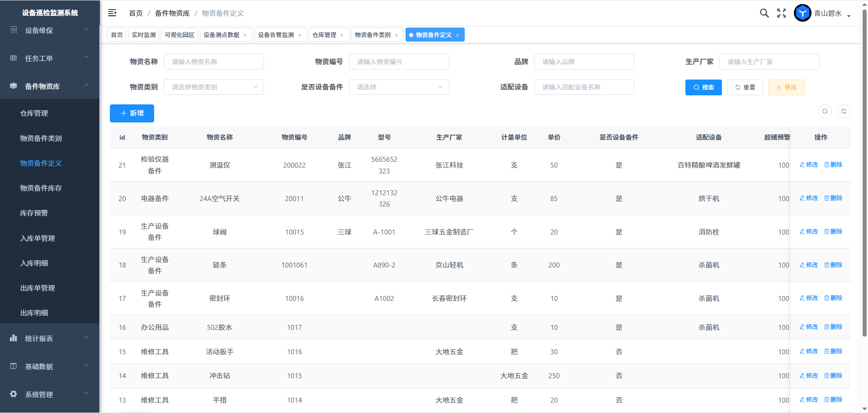Image resolution: width=868 pixels, height=413 pixels.
Task: Click the sidebar collapse hamburger icon
Action: 112,13
